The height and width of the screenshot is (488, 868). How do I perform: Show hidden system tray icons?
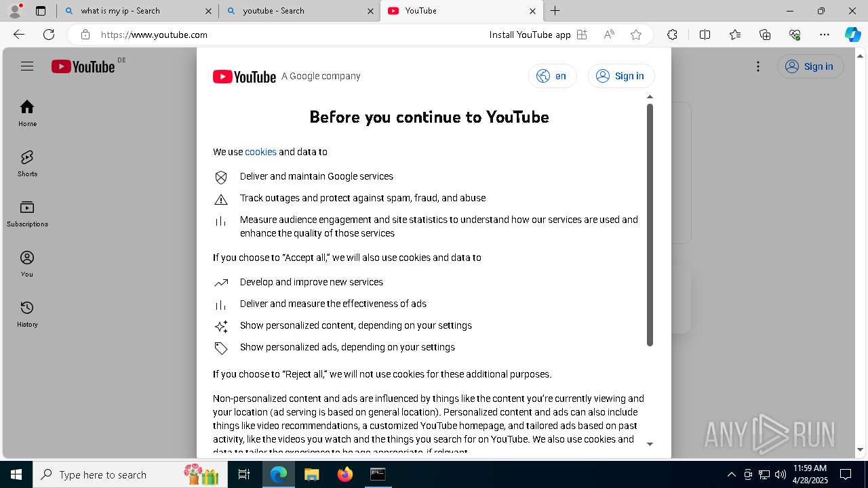pyautogui.click(x=732, y=474)
